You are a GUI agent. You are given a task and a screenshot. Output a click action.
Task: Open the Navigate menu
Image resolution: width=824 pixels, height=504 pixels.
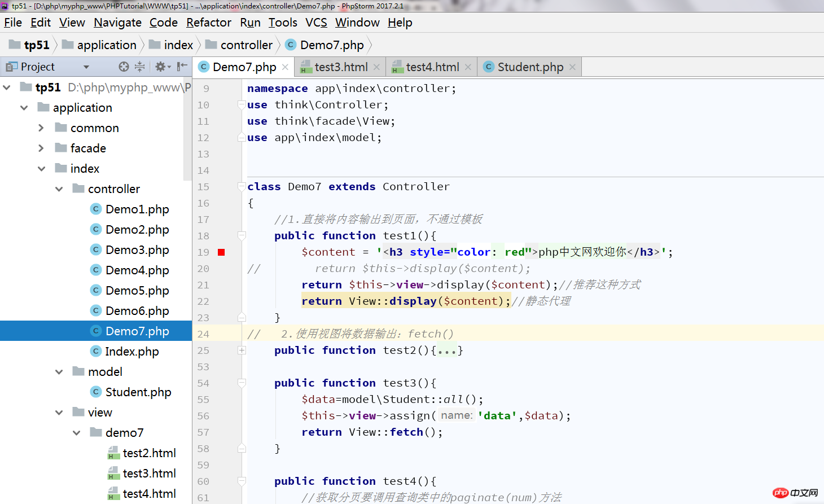pos(117,23)
